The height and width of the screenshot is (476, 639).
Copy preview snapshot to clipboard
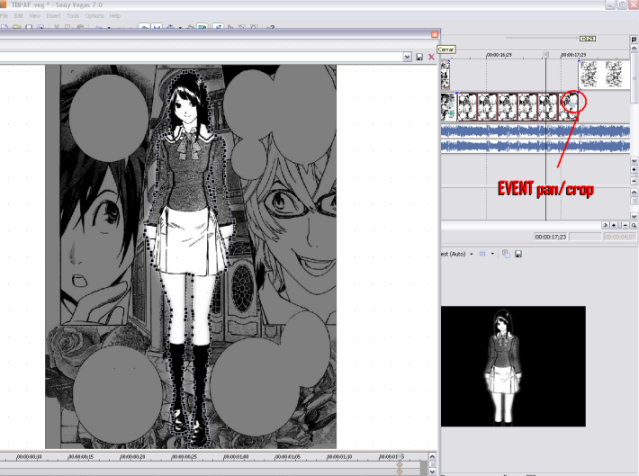tap(506, 253)
